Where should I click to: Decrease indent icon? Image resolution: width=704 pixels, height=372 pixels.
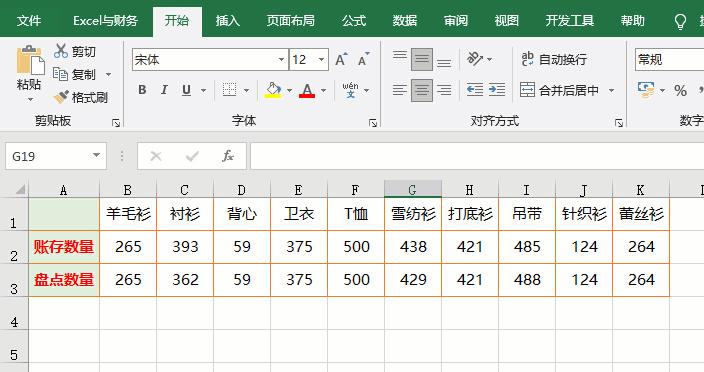pyautogui.click(x=475, y=90)
